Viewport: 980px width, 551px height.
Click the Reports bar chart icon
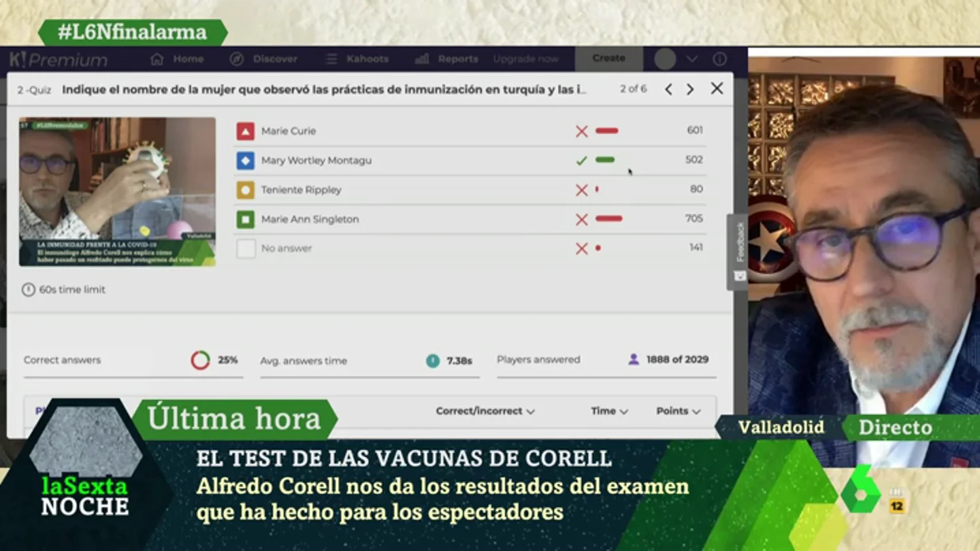coord(422,59)
